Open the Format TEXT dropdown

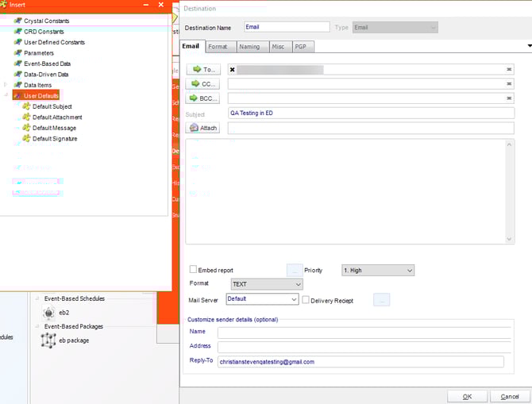point(266,284)
